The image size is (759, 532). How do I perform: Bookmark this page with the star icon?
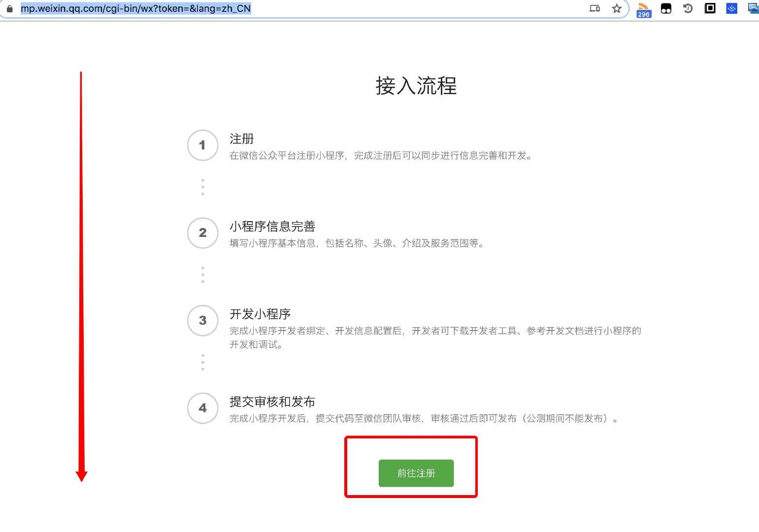click(x=617, y=8)
